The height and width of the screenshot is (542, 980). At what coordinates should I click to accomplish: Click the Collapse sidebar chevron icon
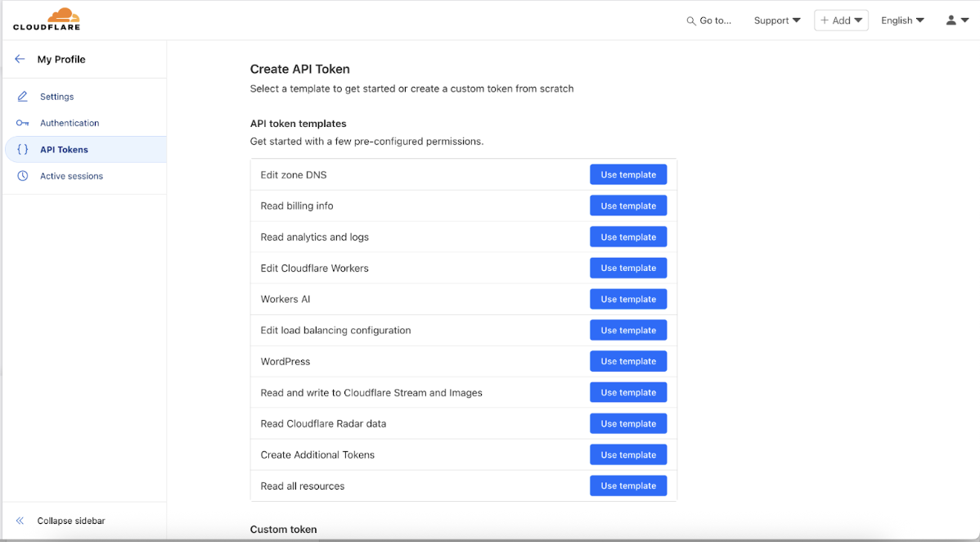click(20, 521)
